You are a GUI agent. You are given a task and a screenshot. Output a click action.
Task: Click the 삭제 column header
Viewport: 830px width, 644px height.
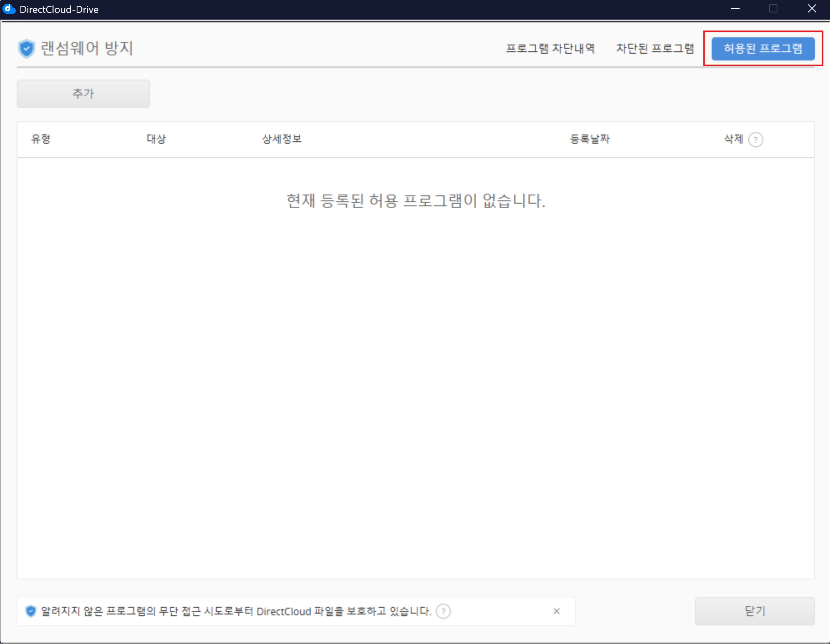pos(733,139)
